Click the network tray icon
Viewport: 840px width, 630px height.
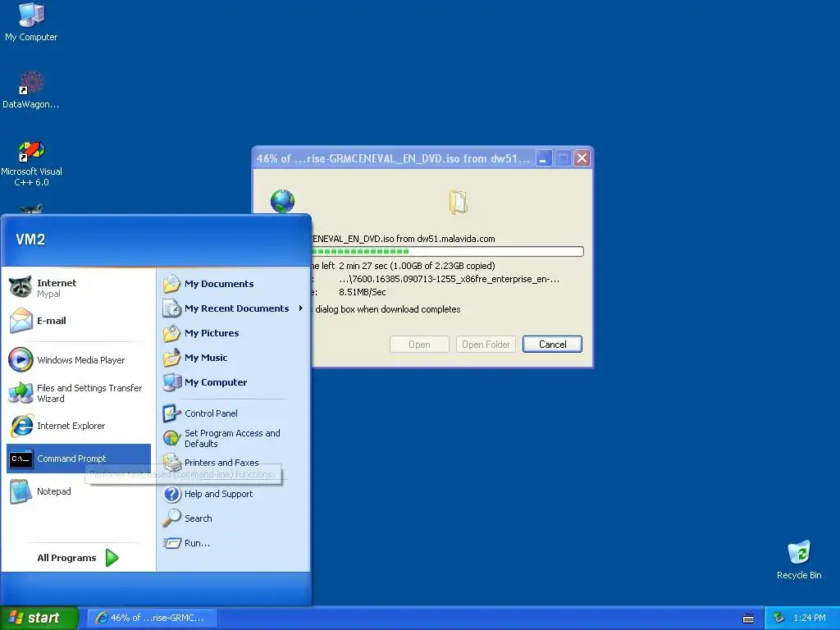tap(779, 619)
